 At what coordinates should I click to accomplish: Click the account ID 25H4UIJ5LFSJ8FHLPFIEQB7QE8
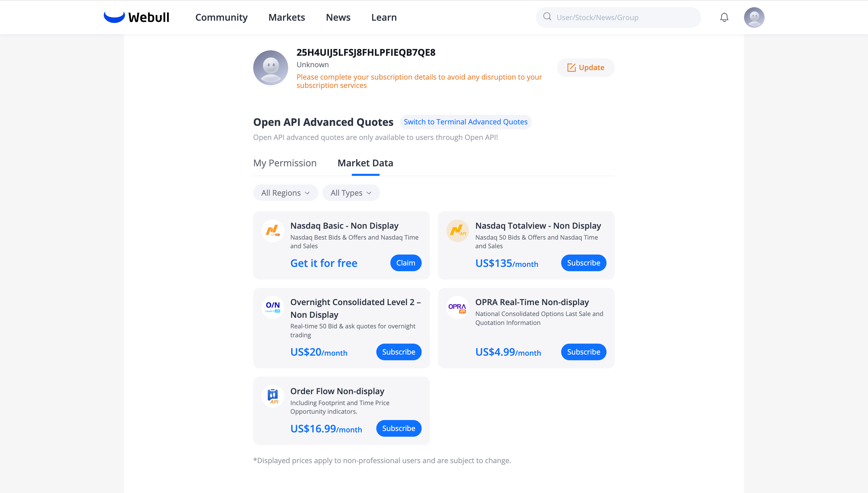click(366, 53)
